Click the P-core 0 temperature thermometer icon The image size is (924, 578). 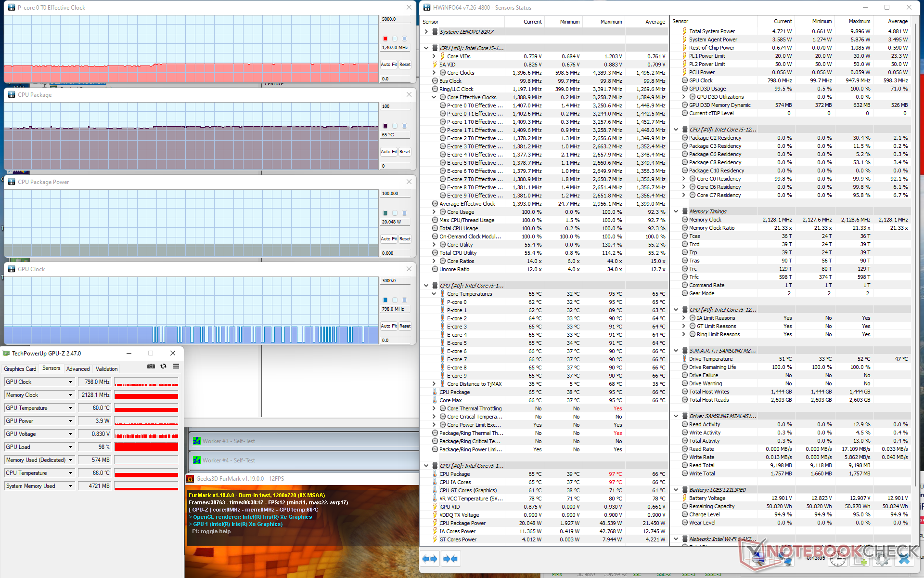tap(443, 302)
